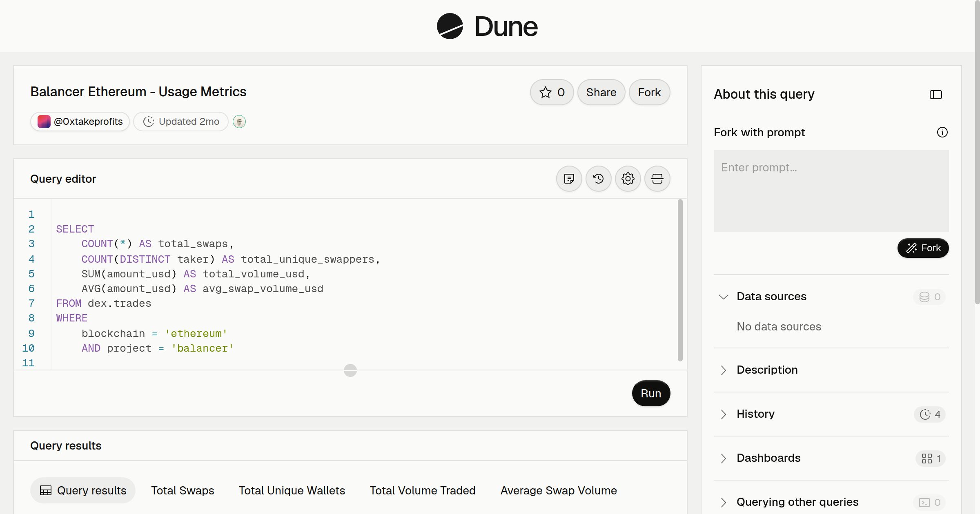Screen dimensions: 980x514
Task: Switch to the Total Swaps tab
Action: [183, 490]
